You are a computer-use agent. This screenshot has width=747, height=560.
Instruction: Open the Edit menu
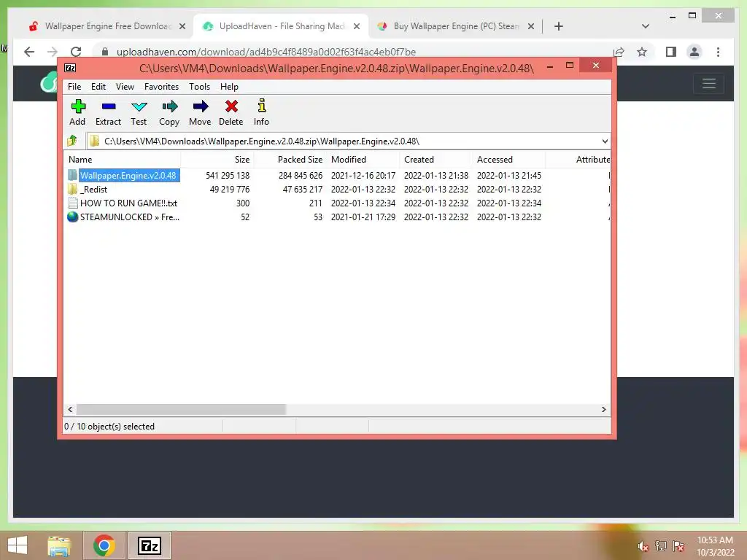(x=98, y=87)
